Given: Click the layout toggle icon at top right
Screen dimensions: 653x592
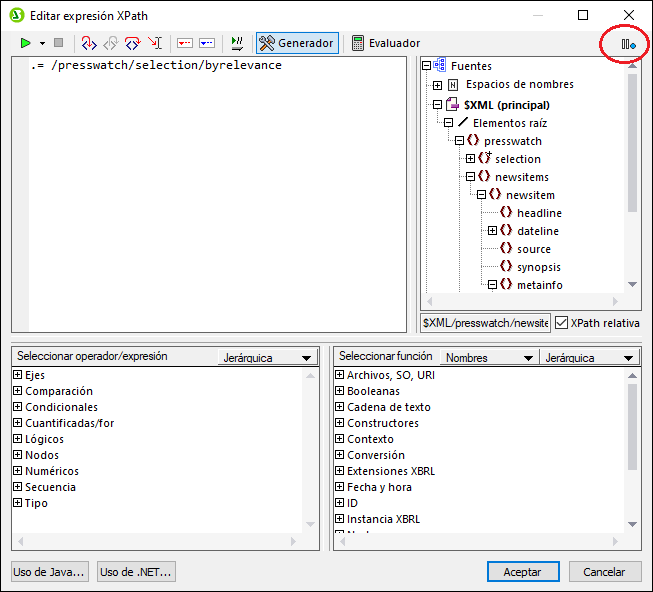Looking at the screenshot, I should coord(628,44).
